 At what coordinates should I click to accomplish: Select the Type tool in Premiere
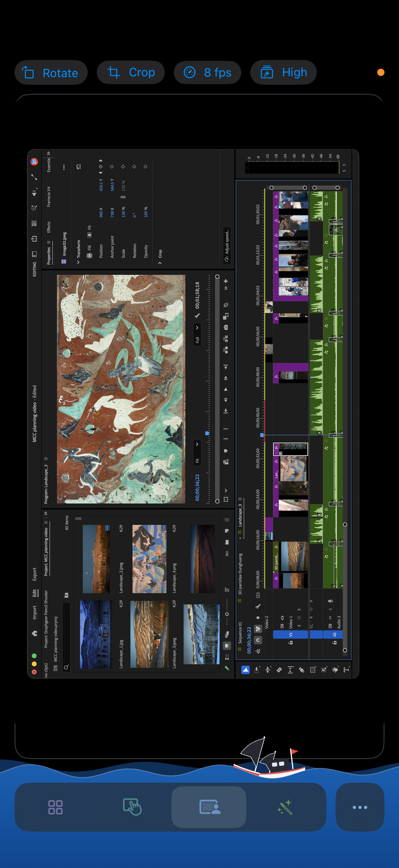[346, 669]
